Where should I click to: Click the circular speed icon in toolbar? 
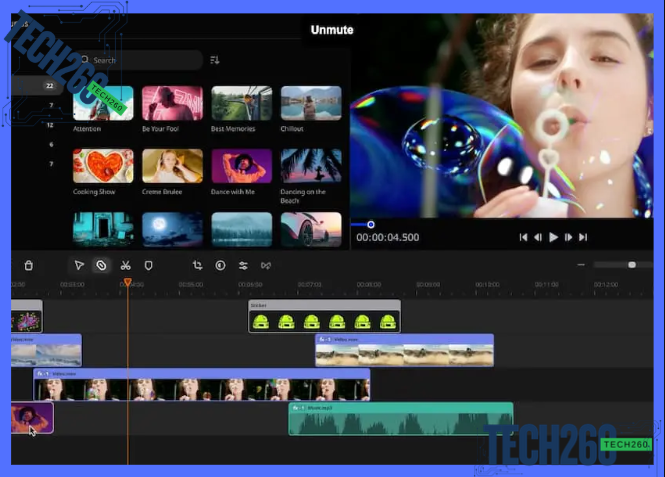[220, 265]
